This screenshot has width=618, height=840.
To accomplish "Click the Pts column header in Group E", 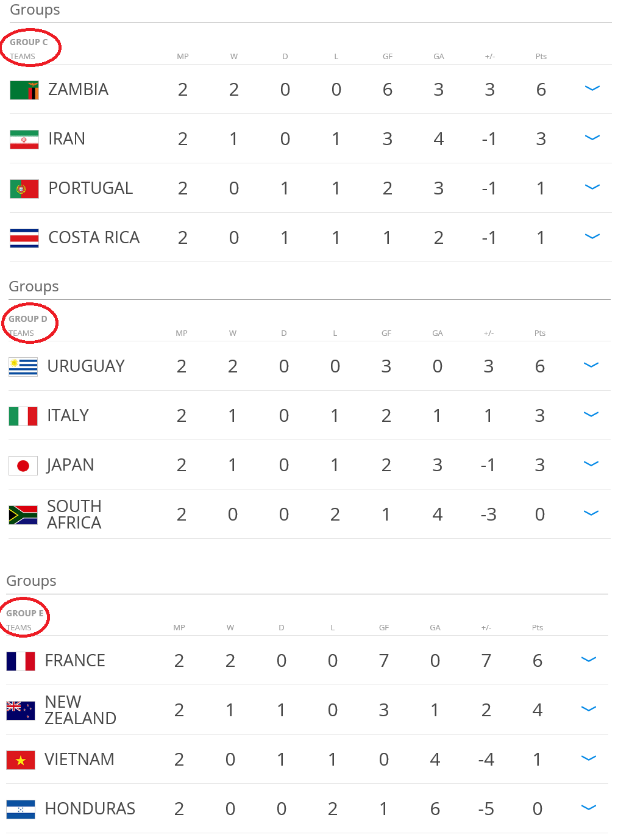I will [538, 628].
